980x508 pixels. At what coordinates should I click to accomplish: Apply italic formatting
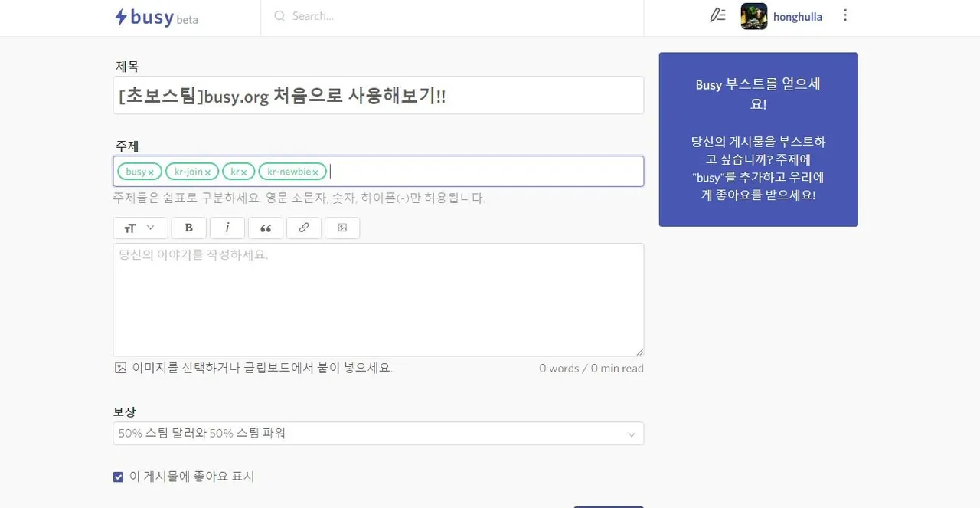pos(227,228)
